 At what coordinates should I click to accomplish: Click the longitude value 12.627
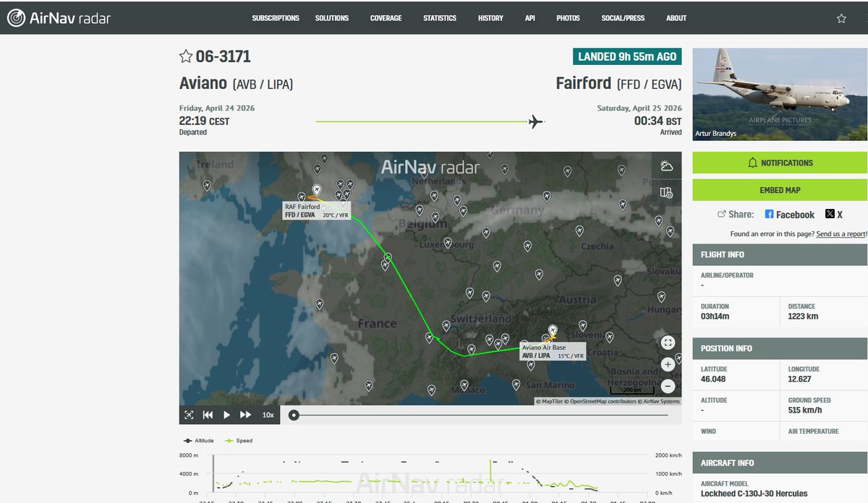(801, 379)
